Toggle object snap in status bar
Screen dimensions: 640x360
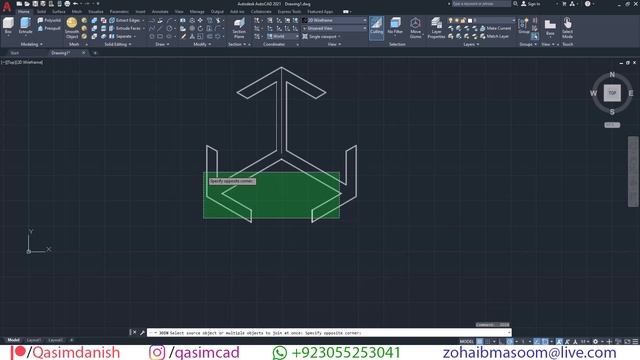544,341
